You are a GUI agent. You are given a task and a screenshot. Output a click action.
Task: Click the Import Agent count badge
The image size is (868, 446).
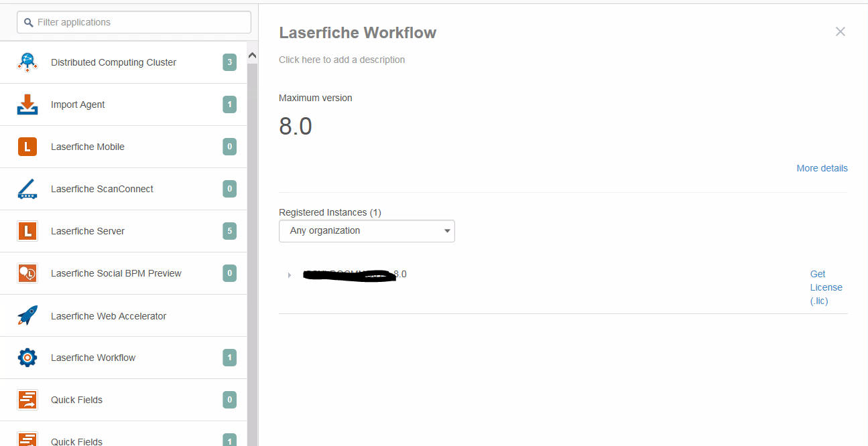click(x=230, y=104)
